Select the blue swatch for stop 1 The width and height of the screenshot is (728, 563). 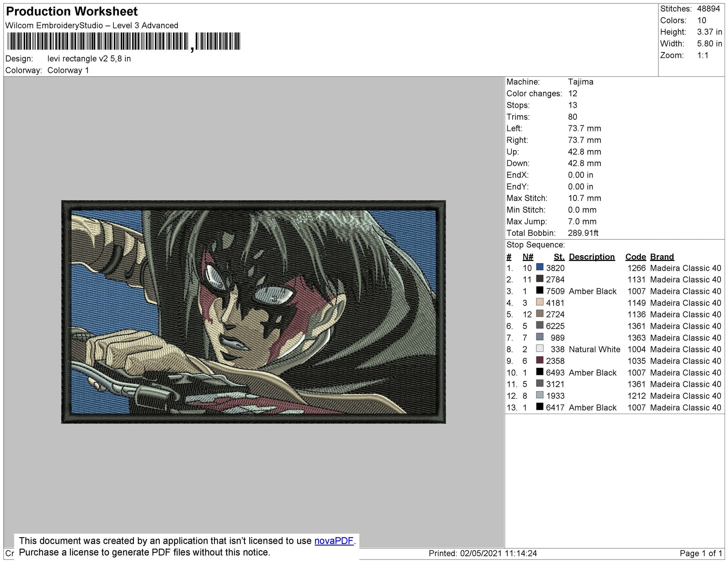pyautogui.click(x=539, y=267)
